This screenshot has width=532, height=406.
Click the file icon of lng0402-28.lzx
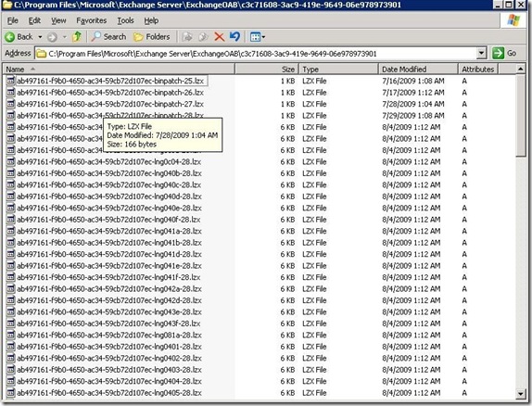pos(11,358)
